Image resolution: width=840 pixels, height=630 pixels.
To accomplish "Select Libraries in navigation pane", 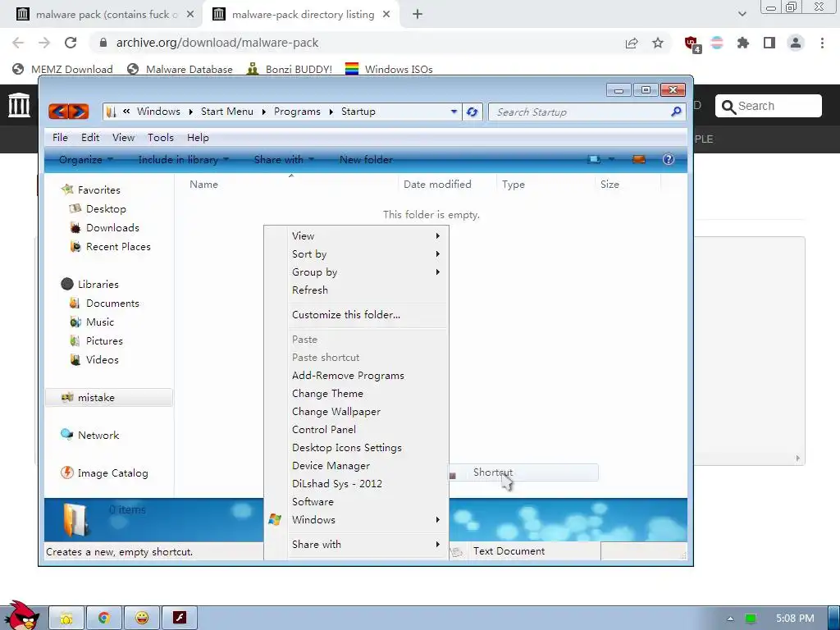I will click(x=98, y=285).
